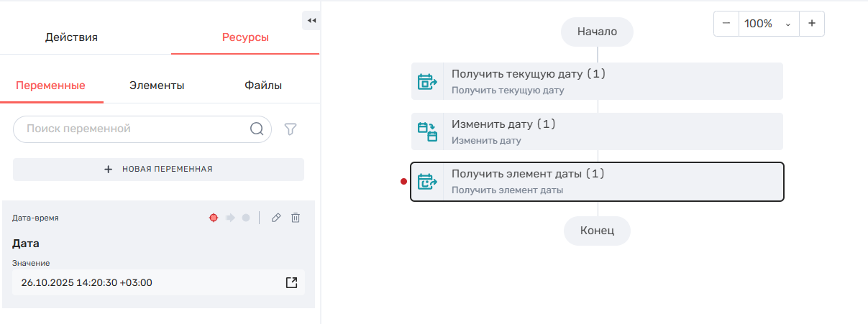Click the icon of Получить элемент даты step
Image resolution: width=868 pixels, height=324 pixels.
pyautogui.click(x=428, y=182)
